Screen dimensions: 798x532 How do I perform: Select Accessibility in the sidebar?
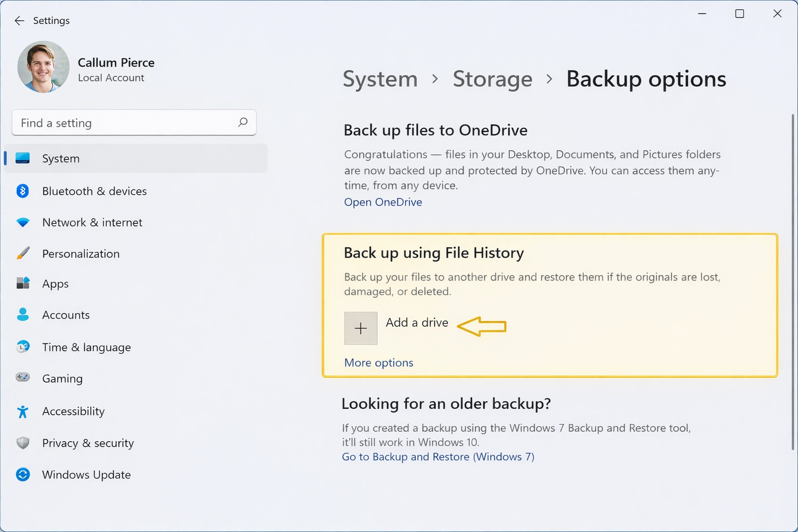[x=73, y=411]
